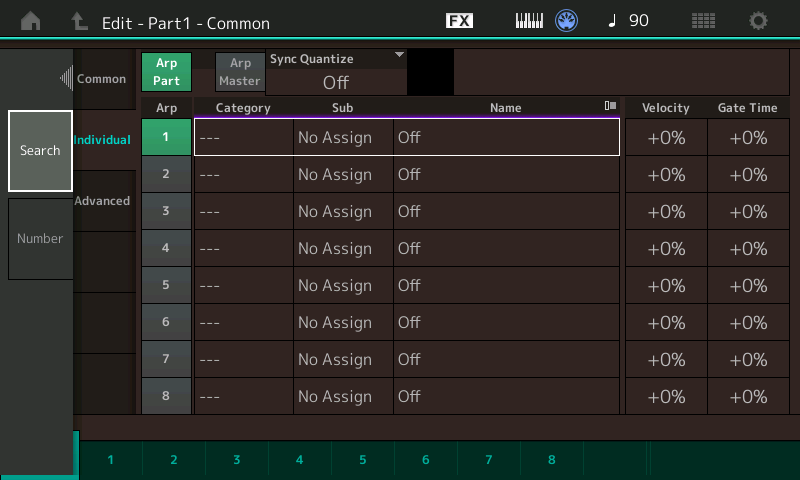Adjust Velocity value for Arp 4
Viewport: 800px width, 480px height.
coord(666,249)
